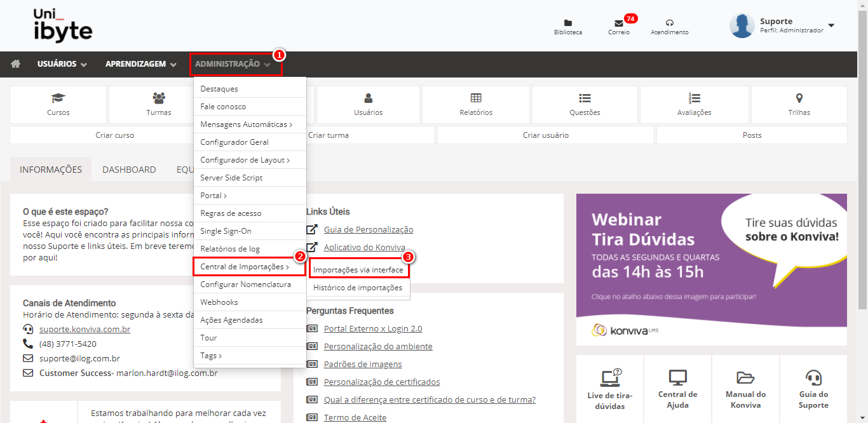Image resolution: width=868 pixels, height=423 pixels.
Task: Click the Atendimento headset icon
Action: (670, 23)
